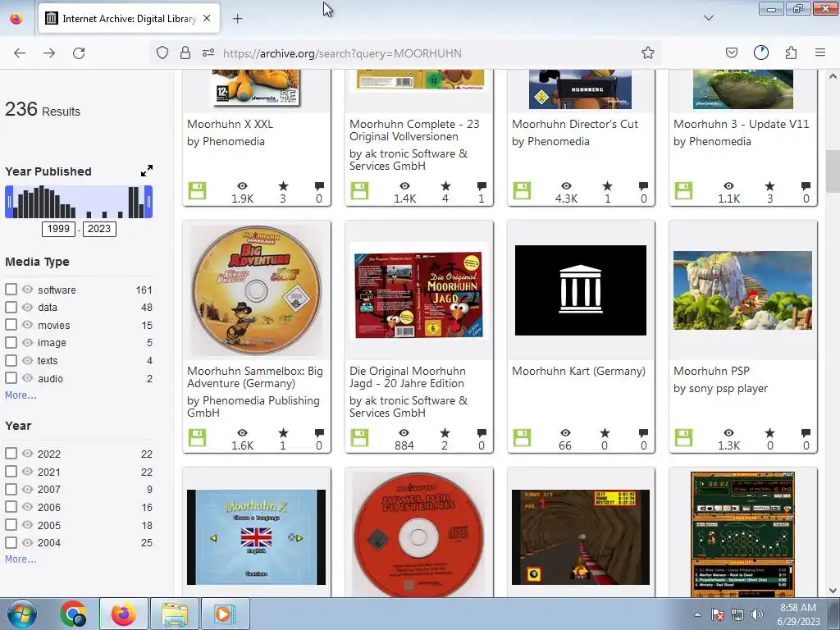Show hidden system tray icons
The image size is (840, 630).
tap(697, 615)
